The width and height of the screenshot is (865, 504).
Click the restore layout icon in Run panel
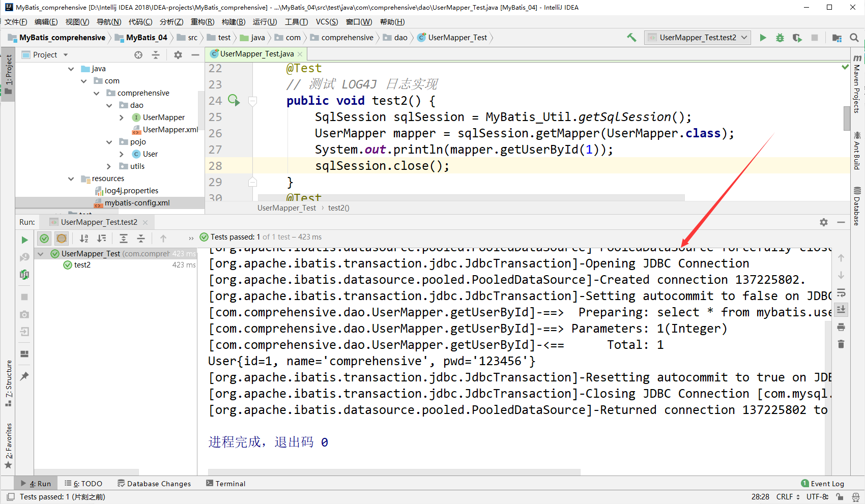tap(24, 354)
